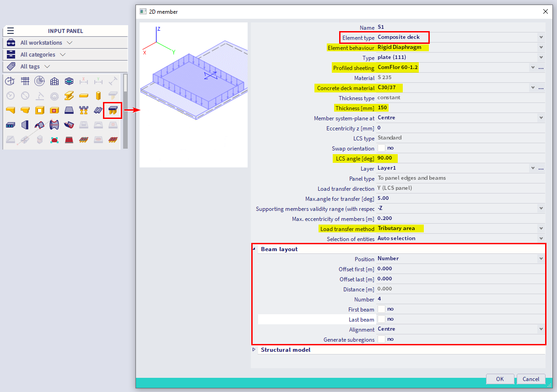Enable the First beam checkbox
Viewport: 557px width, 392px height.
381,309
